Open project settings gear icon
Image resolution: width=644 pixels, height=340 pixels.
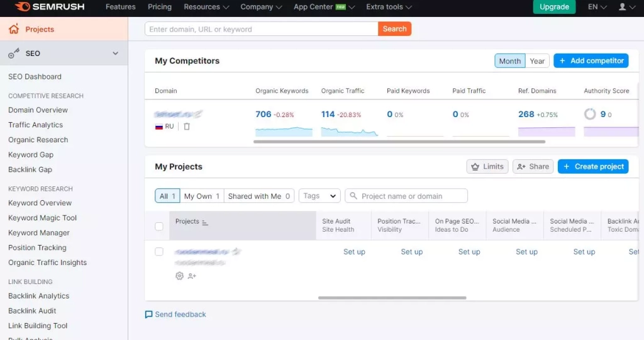coord(179,276)
